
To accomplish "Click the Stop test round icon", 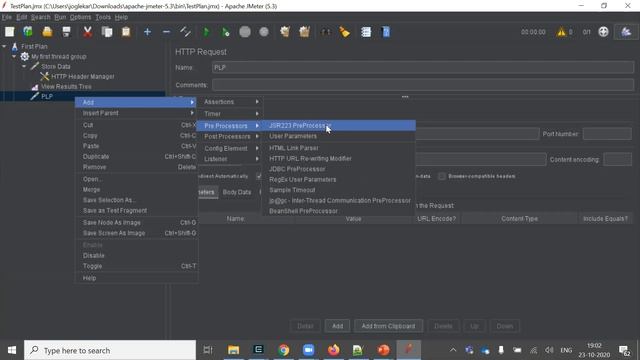I will coord(245,32).
